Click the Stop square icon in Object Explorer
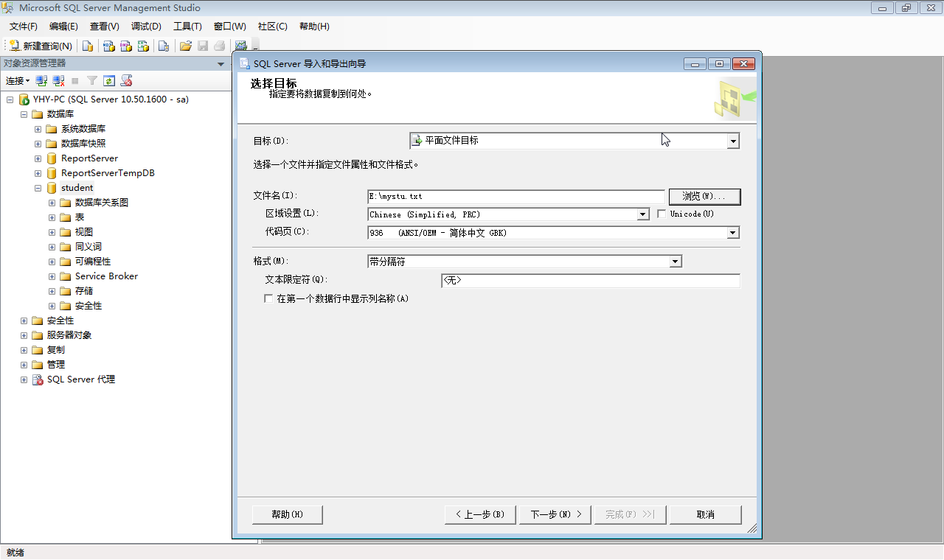The image size is (944, 560). click(x=75, y=81)
